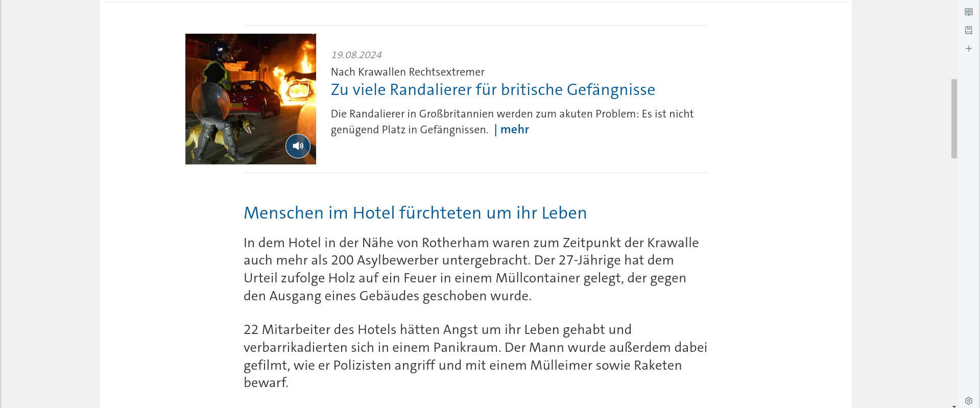
Task: Click teaser text starting 'Die Randalierer in Großbritannien'
Action: (x=512, y=122)
